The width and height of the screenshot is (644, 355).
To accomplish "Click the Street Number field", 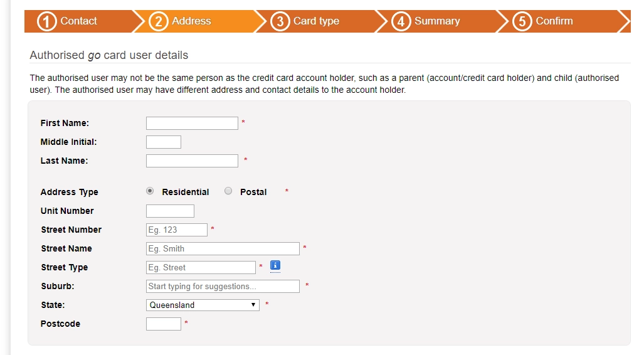I will coord(176,230).
